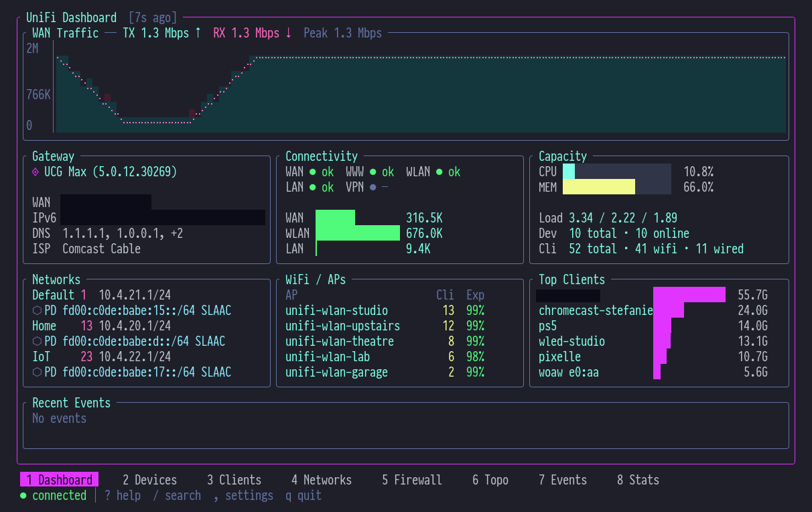Click the diamond icon beside UCG Max

tap(36, 172)
